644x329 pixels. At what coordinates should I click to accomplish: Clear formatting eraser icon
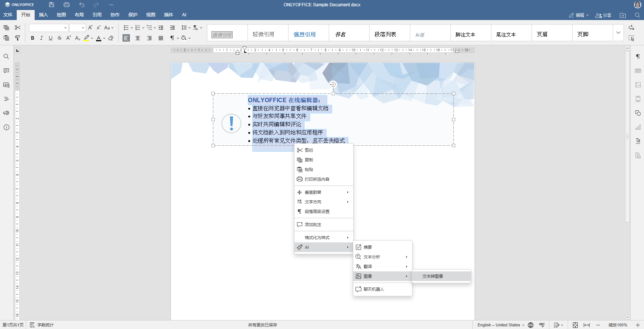coord(111,38)
